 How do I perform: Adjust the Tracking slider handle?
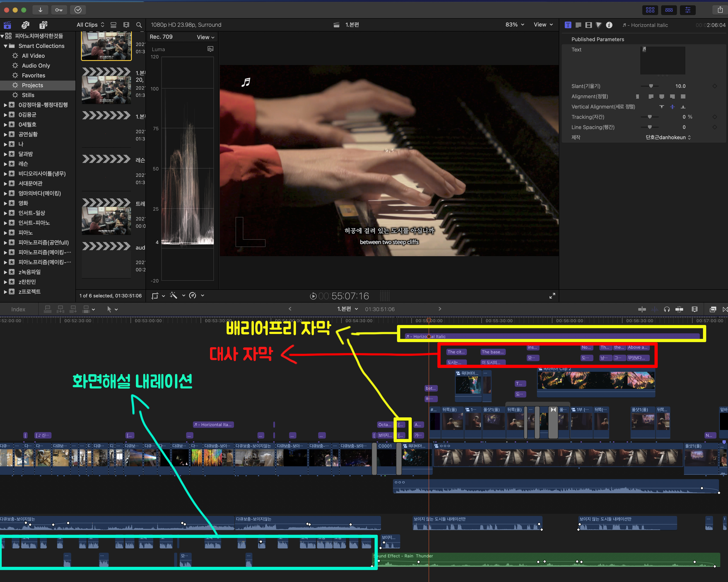649,117
